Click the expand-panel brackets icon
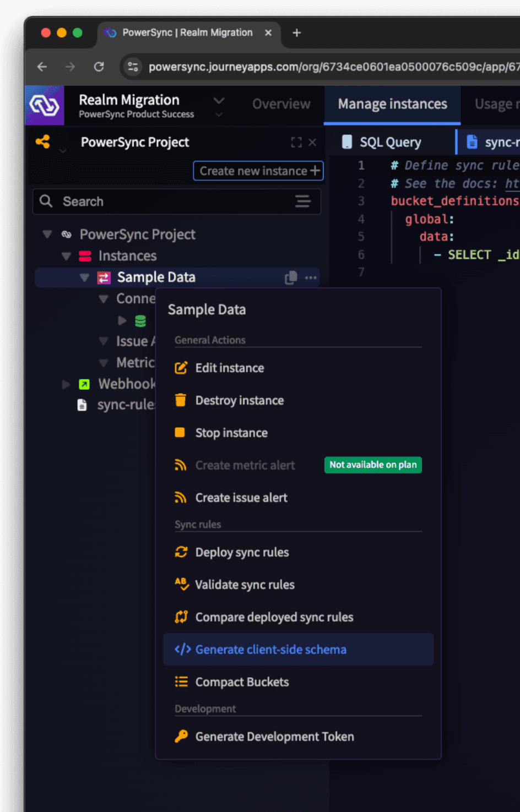 [x=296, y=142]
